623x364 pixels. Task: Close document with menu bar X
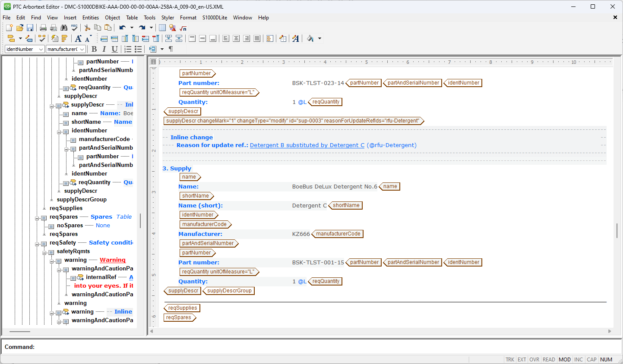click(615, 18)
